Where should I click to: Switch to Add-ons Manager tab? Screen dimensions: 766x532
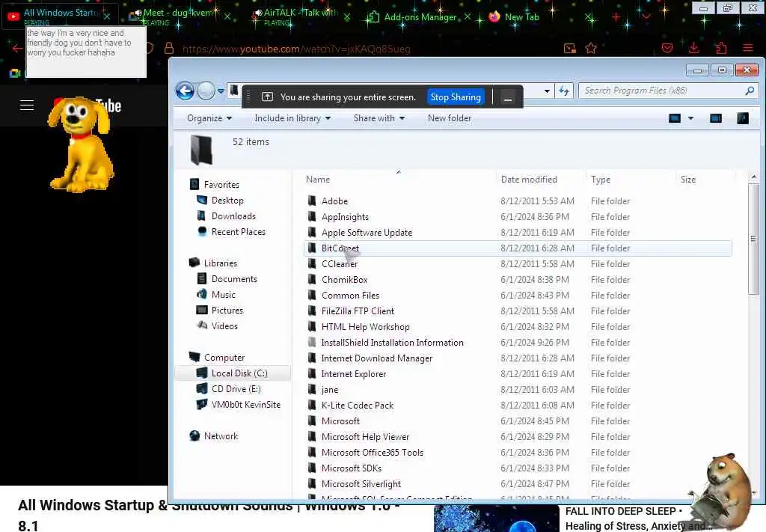coord(420,16)
